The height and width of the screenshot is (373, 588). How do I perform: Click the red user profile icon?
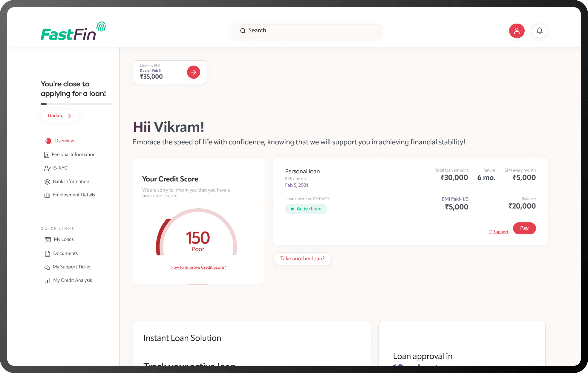coord(517,31)
